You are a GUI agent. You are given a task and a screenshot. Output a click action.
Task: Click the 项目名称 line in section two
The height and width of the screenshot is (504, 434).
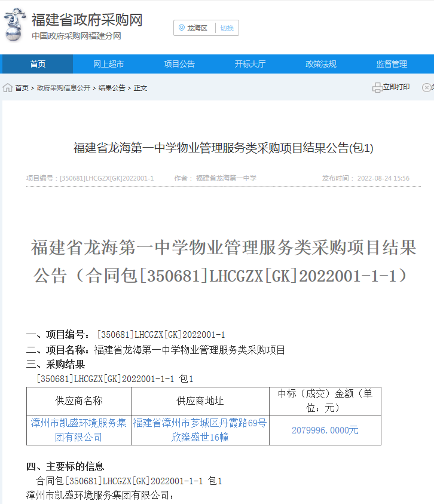pos(155,350)
